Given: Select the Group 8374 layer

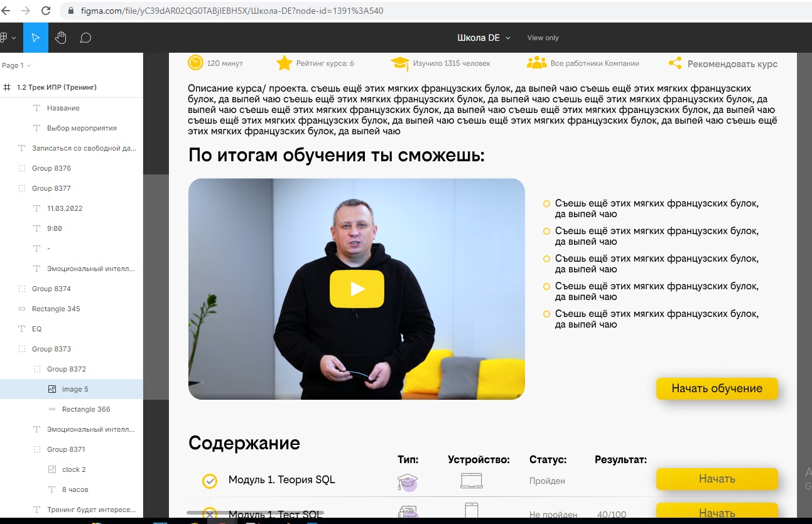Looking at the screenshot, I should pos(51,289).
